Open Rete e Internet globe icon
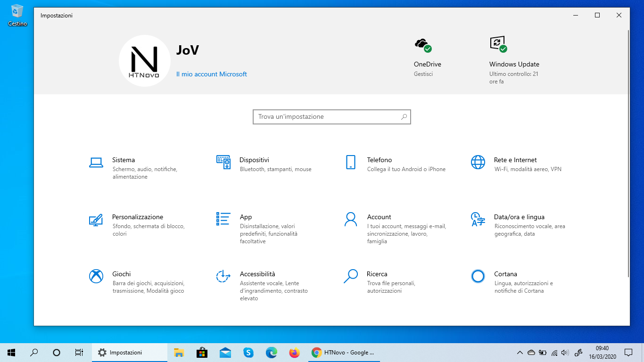644x362 pixels. pos(478,162)
